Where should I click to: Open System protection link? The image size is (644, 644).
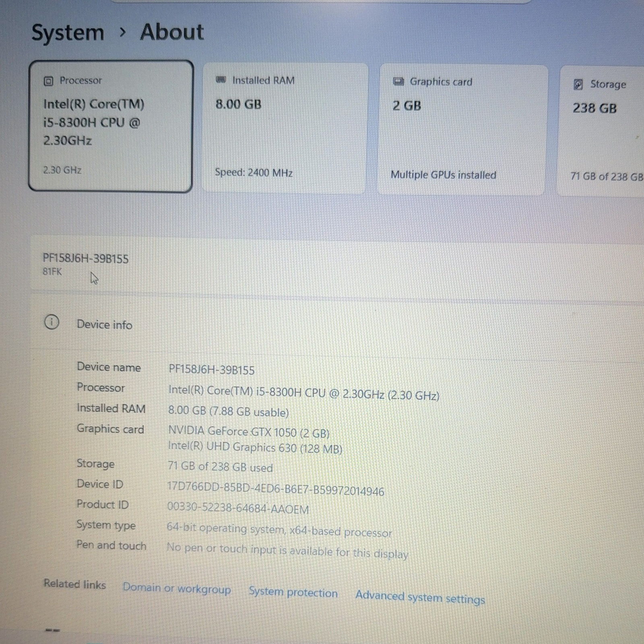tap(293, 592)
